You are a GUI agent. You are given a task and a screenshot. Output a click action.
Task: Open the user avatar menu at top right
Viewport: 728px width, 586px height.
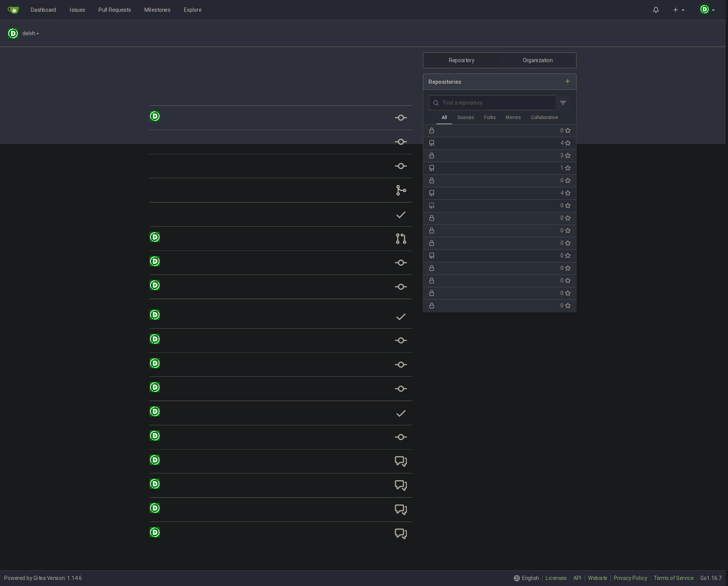[707, 10]
